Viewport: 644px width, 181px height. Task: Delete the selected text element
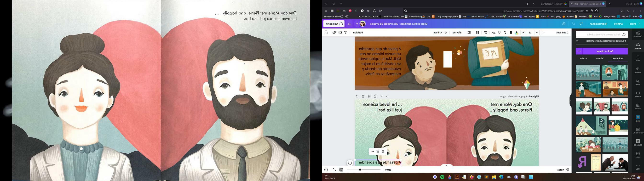coord(378,151)
